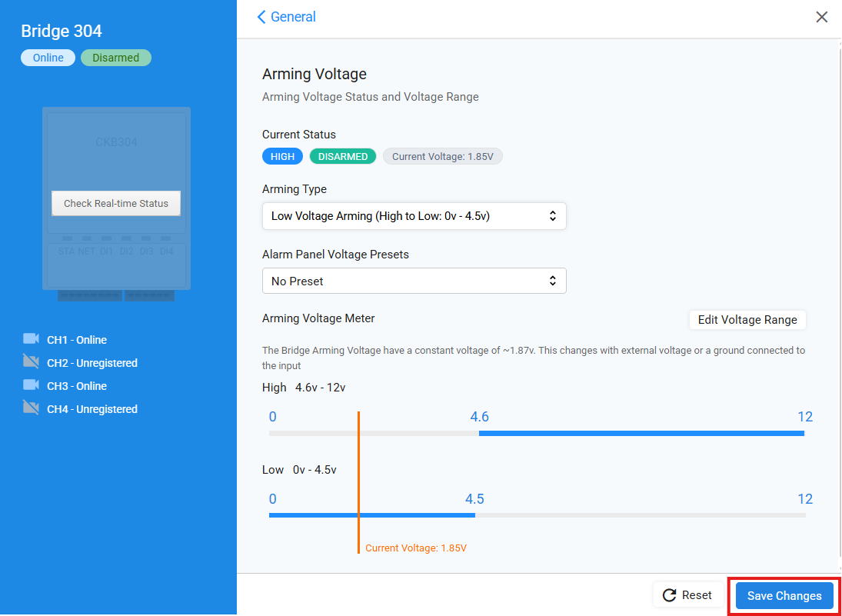Open the Arming Type dropdown
Image resolution: width=842 pixels, height=616 pixels.
coord(414,216)
